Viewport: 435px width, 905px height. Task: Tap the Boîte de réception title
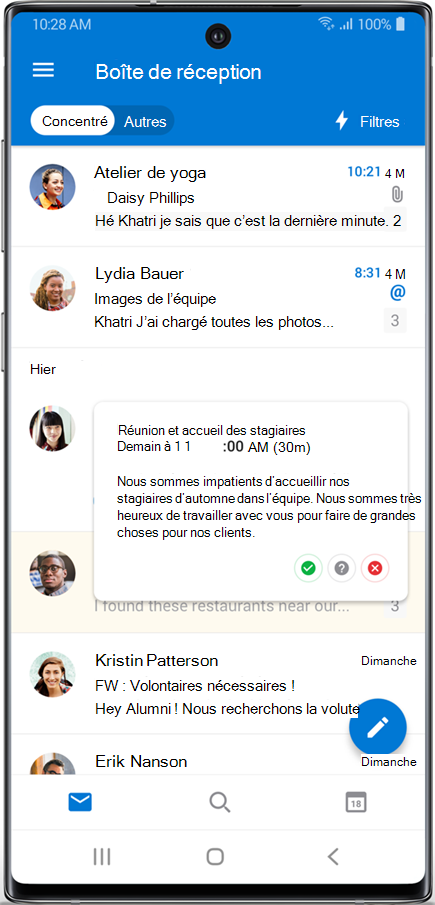pyautogui.click(x=178, y=72)
